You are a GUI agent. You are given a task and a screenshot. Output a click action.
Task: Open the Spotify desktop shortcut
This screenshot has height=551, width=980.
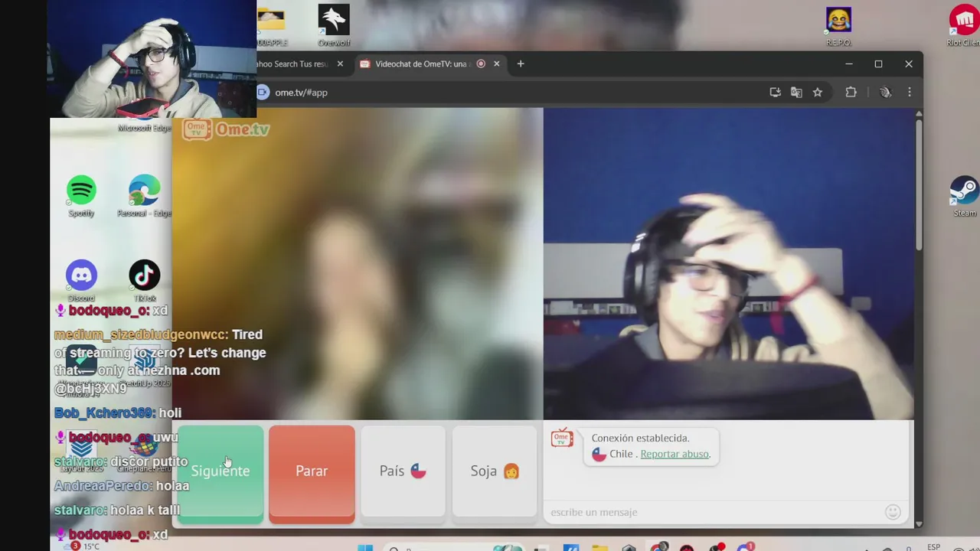click(x=81, y=191)
